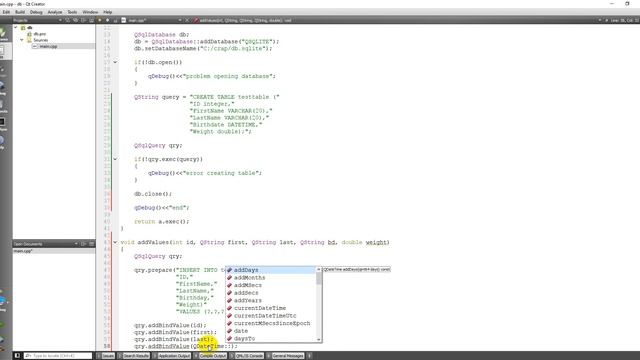Choose addSecs from completion list
This screenshot has width=640, height=360.
point(271,293)
